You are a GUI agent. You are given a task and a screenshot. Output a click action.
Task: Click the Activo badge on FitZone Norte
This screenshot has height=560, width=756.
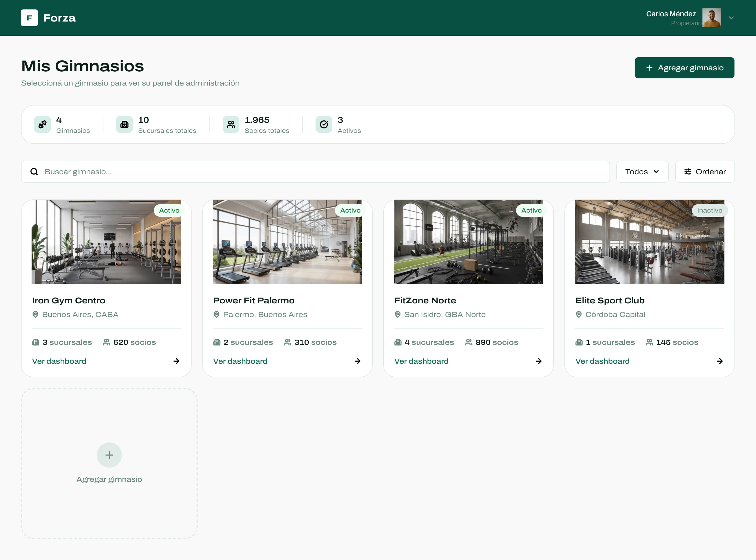531,210
